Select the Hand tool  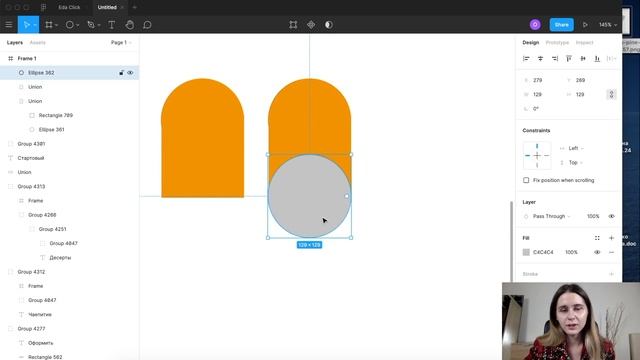click(x=130, y=25)
